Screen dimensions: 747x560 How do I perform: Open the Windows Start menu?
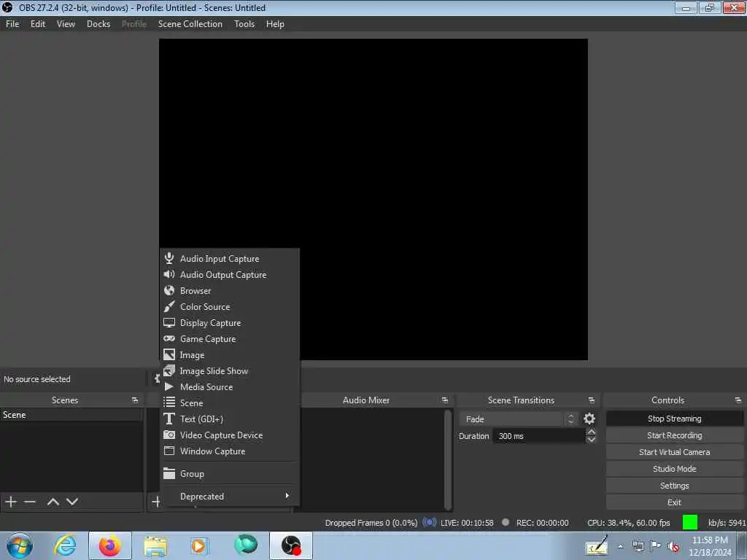pyautogui.click(x=20, y=545)
